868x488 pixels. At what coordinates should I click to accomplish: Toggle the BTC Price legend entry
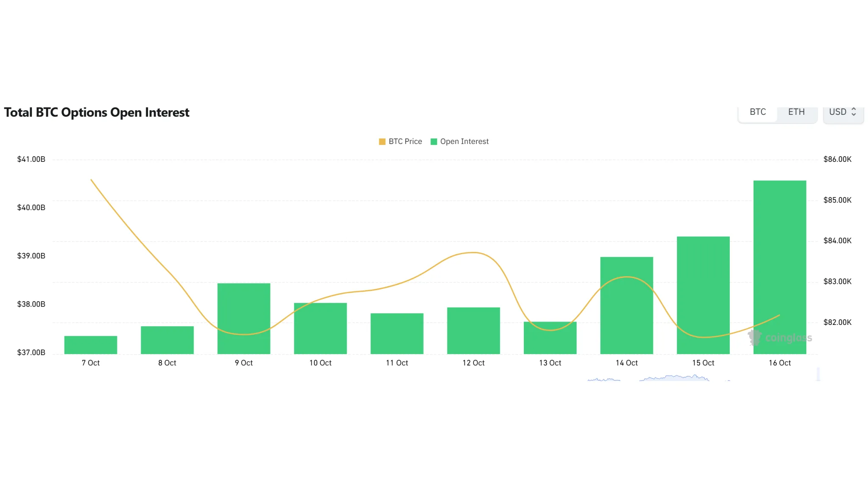pyautogui.click(x=401, y=141)
